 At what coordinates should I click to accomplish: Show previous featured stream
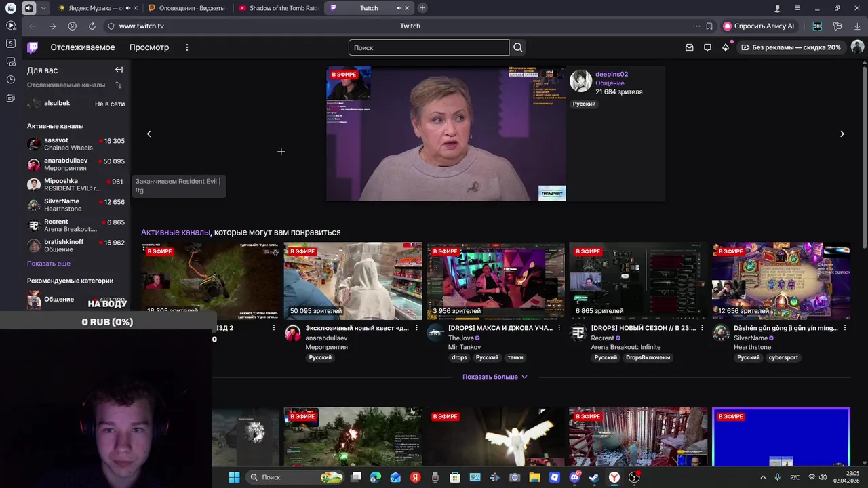[149, 134]
